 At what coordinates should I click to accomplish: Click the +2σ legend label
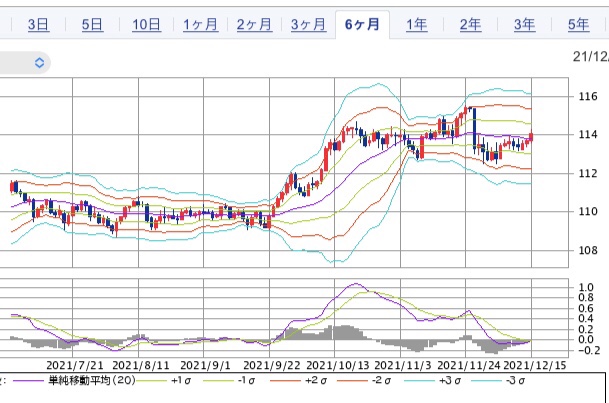[x=316, y=380]
